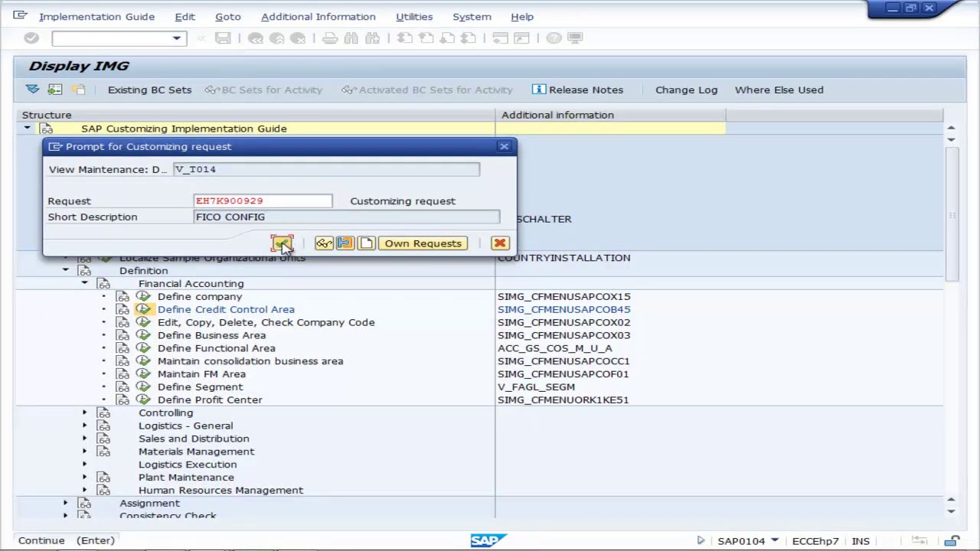This screenshot has height=551, width=980.
Task: Click the Help question mark icon
Action: pos(554,38)
